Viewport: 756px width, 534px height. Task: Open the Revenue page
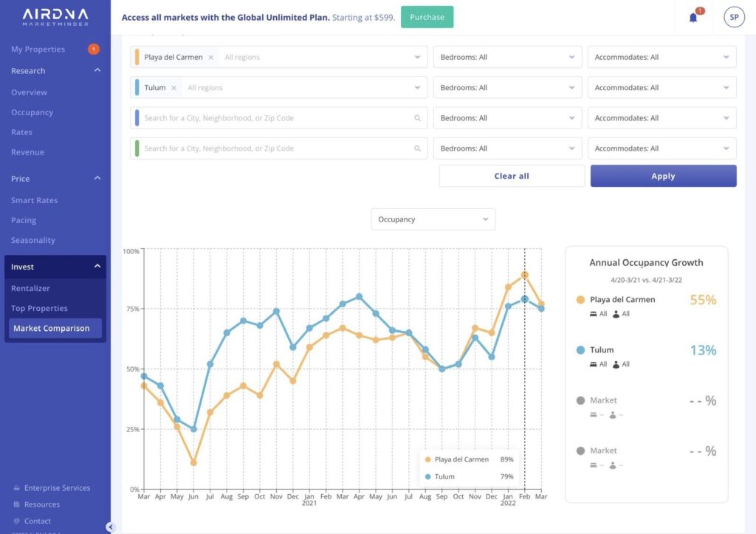click(x=27, y=152)
